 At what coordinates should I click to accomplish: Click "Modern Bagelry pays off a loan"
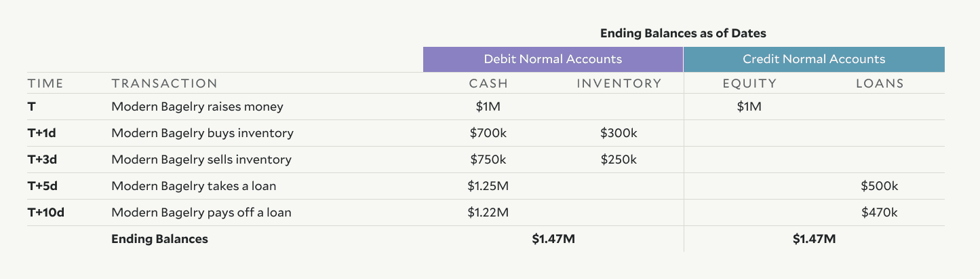201,212
